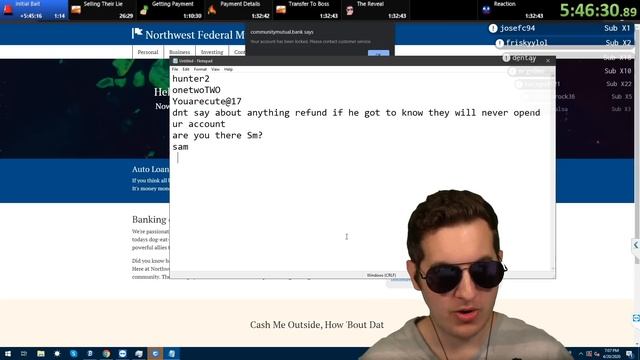The height and width of the screenshot is (360, 640).
Task: Click the Northwest Federal flag logo
Action: [x=137, y=33]
